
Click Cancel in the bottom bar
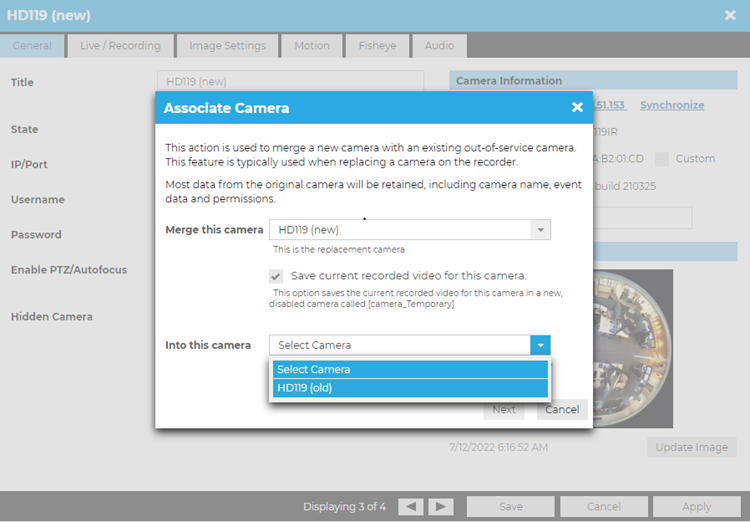tap(604, 506)
